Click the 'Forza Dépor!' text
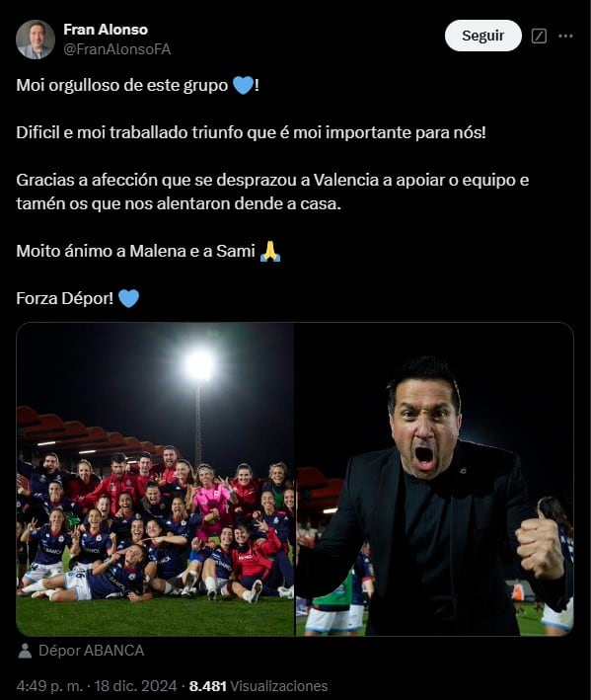591x700 pixels. (65, 298)
